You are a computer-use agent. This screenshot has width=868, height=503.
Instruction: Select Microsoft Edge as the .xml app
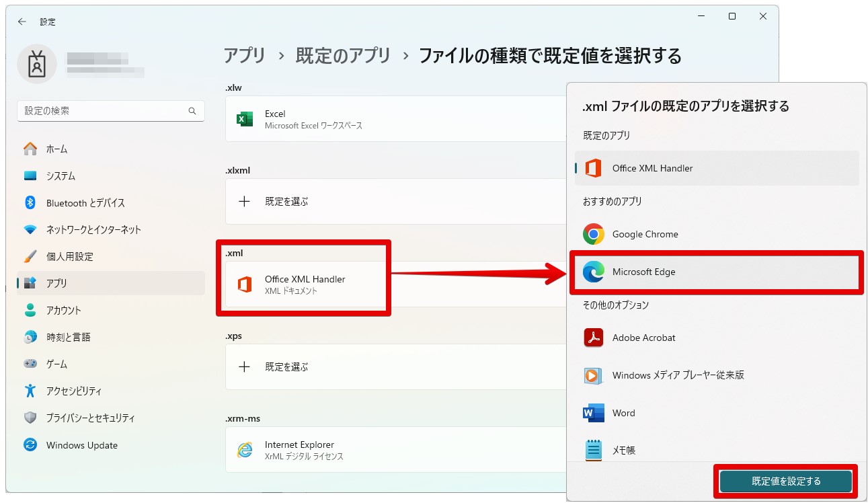(x=717, y=272)
